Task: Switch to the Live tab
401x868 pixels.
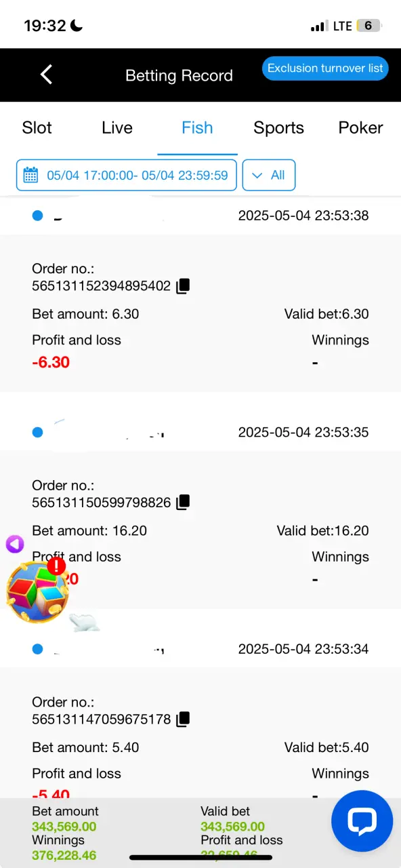Action: pos(117,127)
